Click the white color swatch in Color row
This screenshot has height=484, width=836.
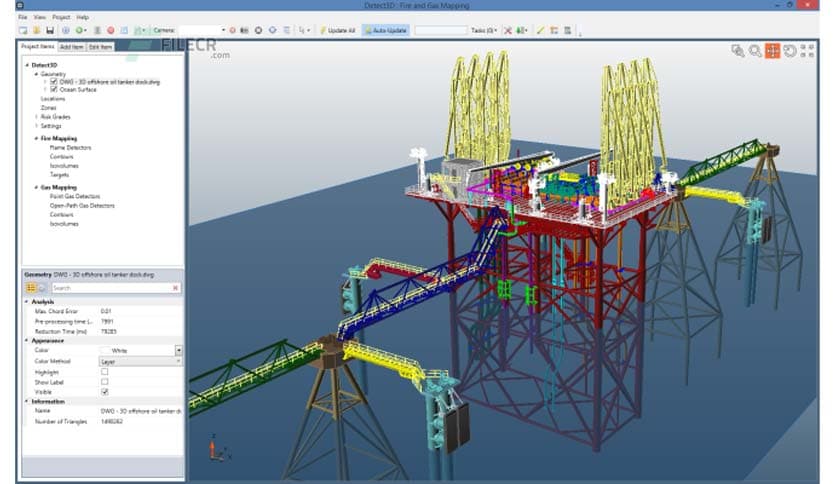(105, 350)
